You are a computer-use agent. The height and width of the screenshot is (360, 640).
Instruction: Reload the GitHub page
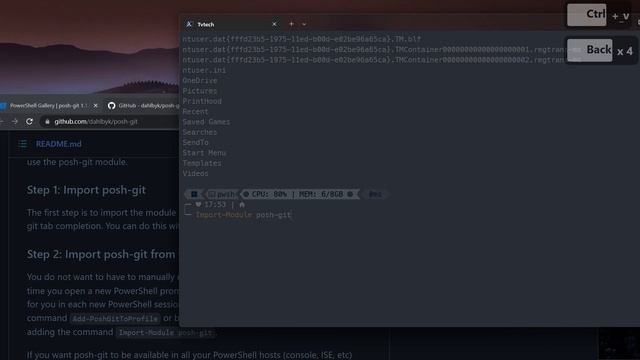click(29, 121)
